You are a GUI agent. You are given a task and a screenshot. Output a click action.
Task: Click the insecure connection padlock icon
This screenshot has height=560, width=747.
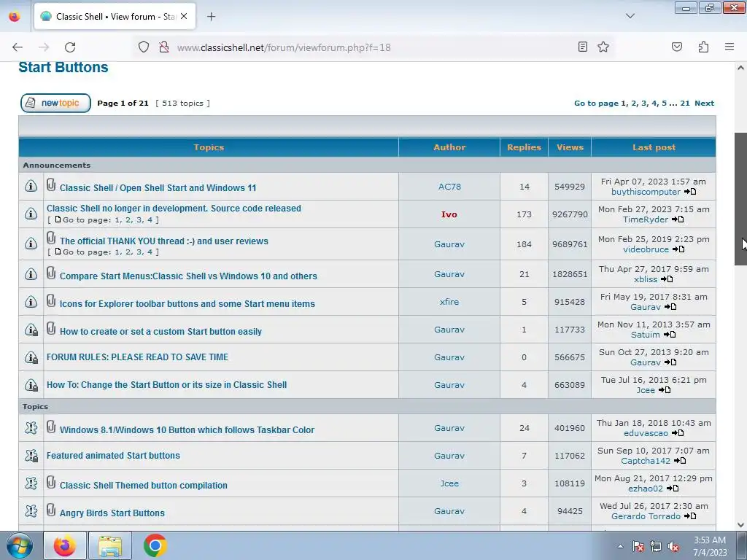click(x=164, y=47)
